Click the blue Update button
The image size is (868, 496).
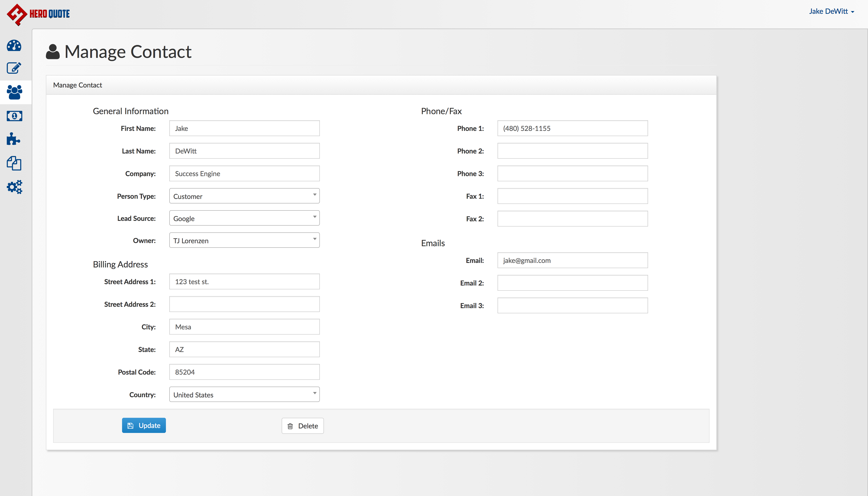pyautogui.click(x=144, y=425)
